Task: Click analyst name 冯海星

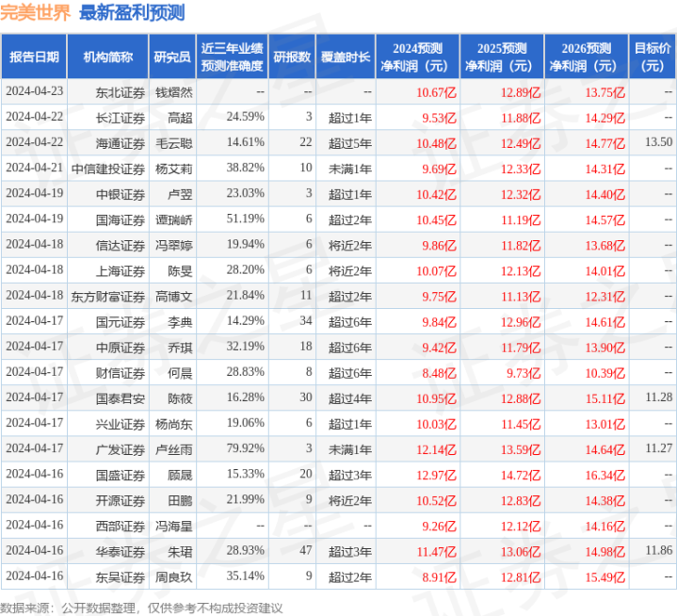Action: 173,526
